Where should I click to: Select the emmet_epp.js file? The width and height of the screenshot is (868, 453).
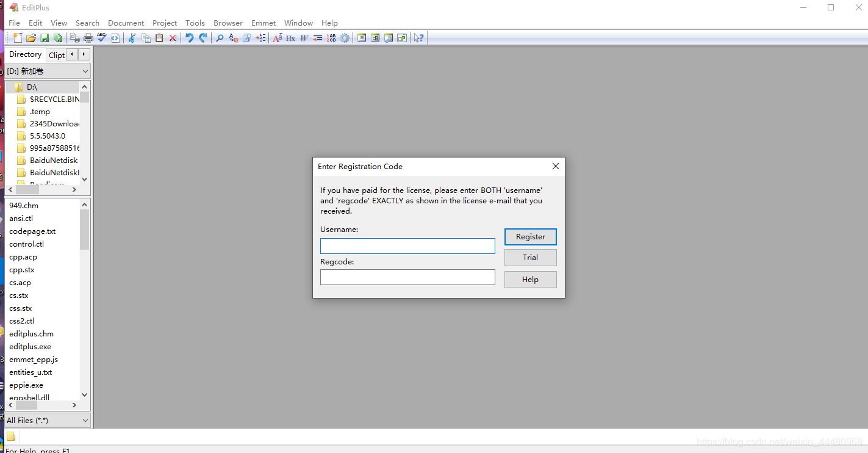[x=34, y=360]
